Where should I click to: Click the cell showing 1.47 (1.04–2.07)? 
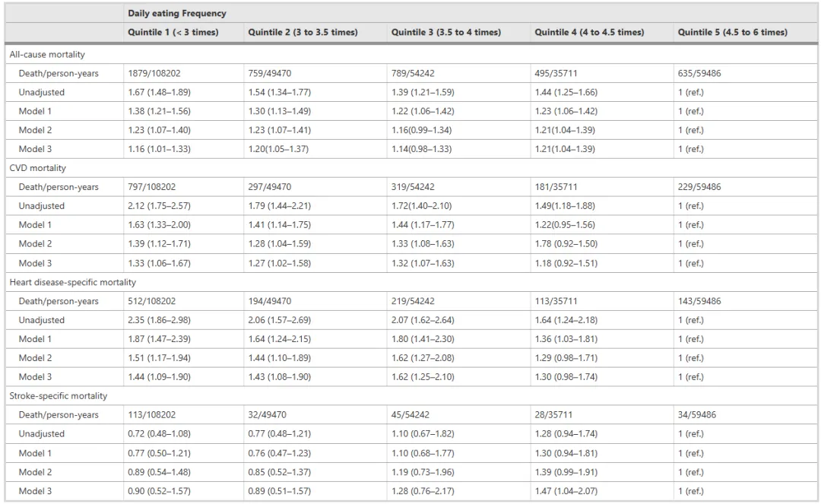(x=602, y=491)
